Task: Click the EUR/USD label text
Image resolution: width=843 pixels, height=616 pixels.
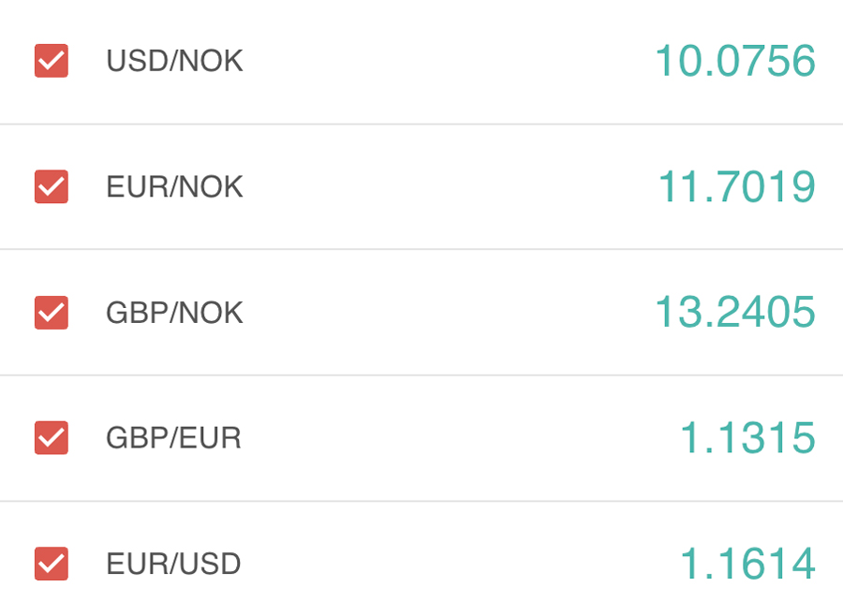Action: click(x=173, y=564)
